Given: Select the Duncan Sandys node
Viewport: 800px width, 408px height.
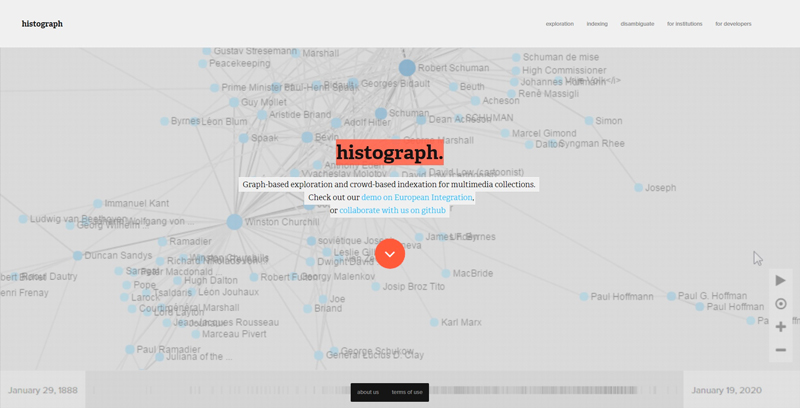Looking at the screenshot, I should click(x=78, y=256).
